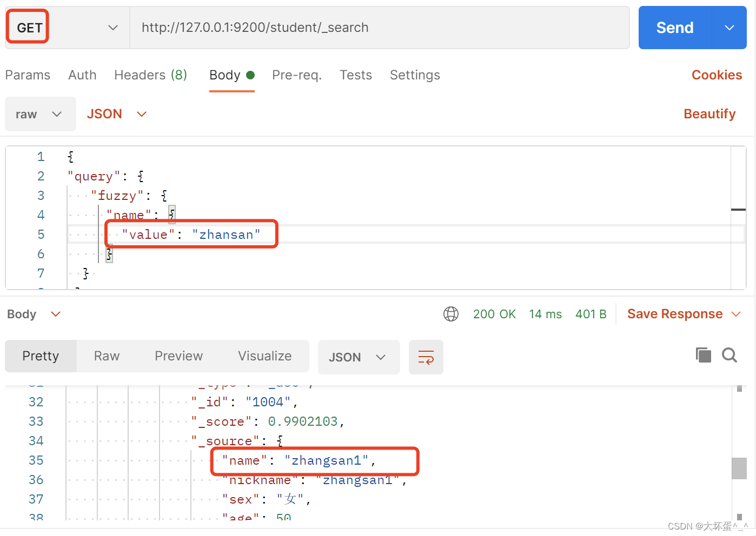Click the "_source" response line

coord(237,441)
